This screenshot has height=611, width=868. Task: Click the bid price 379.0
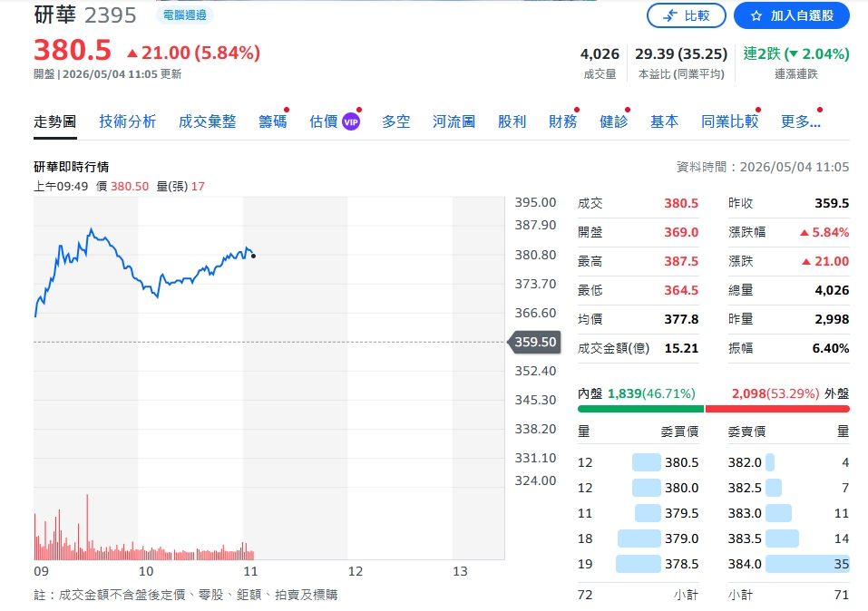click(681, 538)
